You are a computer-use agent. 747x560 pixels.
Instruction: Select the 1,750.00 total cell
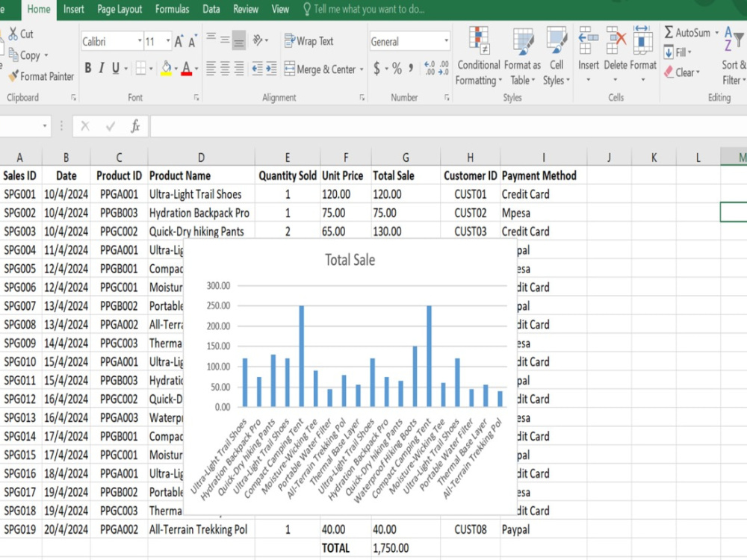[x=406, y=547]
